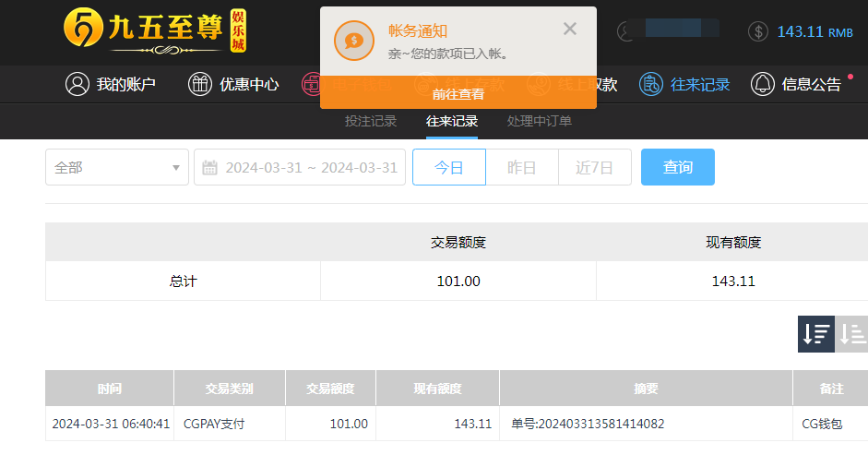
Task: Click the 亲~您的款项已入帐 message
Action: click(448, 54)
